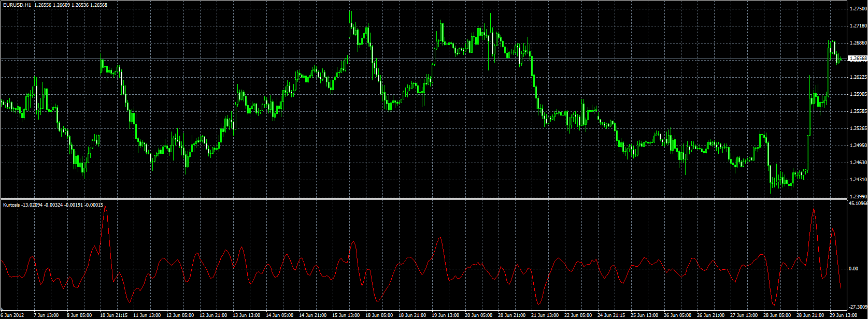
Task: Click the 1.25585 price axis label
Action: [859, 111]
